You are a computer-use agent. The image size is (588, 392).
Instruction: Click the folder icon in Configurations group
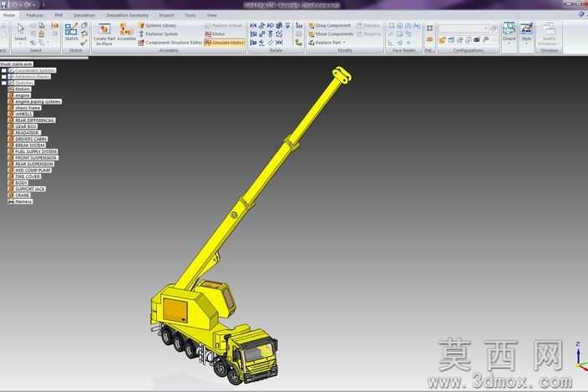pyautogui.click(x=443, y=40)
